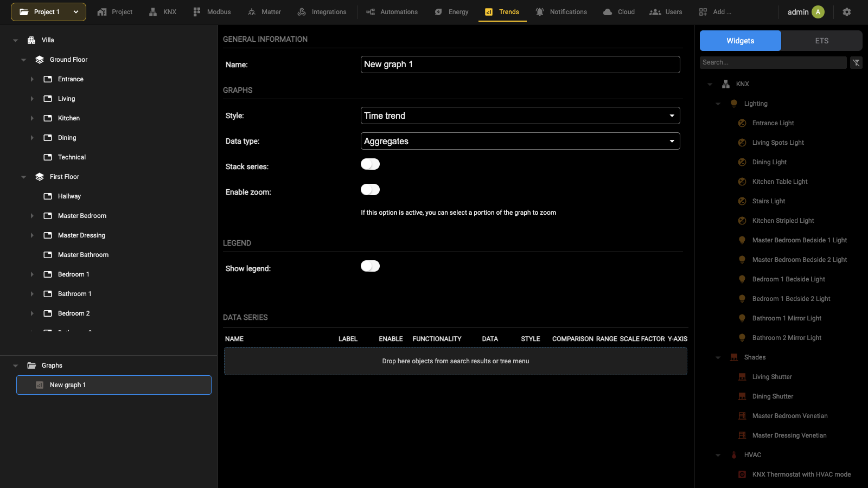Toggle the Stack series switch
The height and width of the screenshot is (488, 868).
click(x=370, y=164)
